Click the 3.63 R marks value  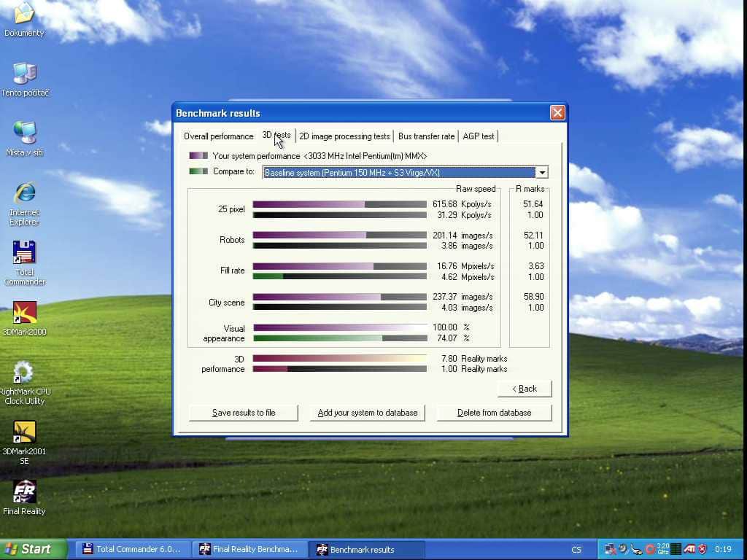point(535,266)
